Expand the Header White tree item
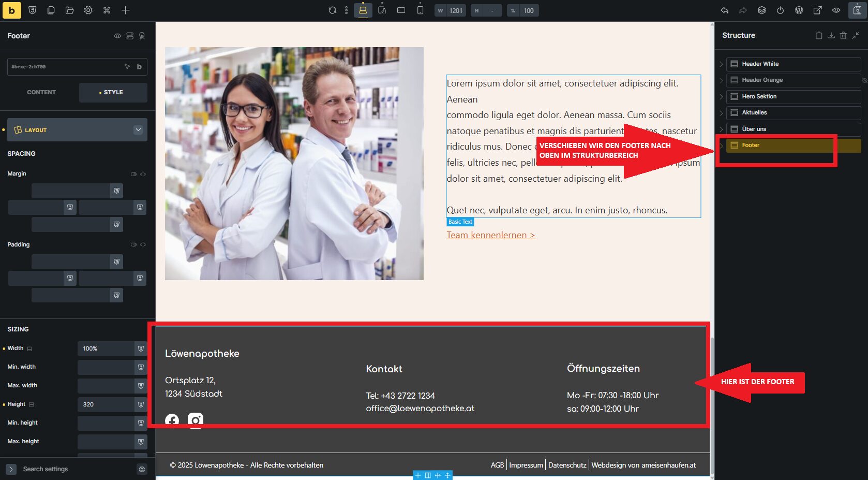 click(721, 64)
